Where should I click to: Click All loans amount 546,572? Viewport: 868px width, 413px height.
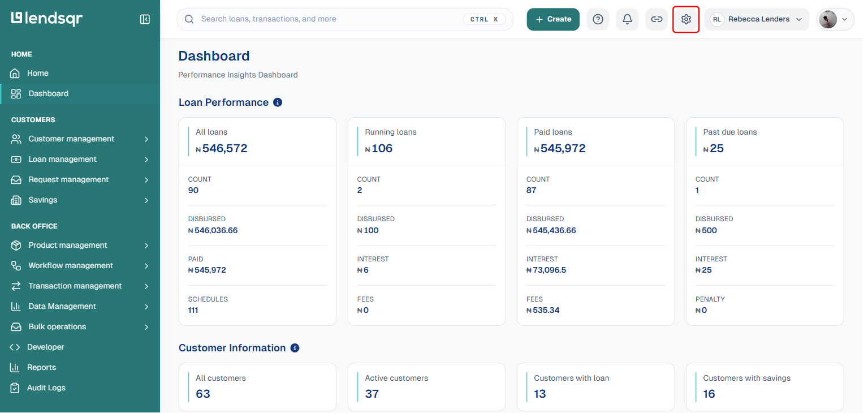pyautogui.click(x=222, y=149)
